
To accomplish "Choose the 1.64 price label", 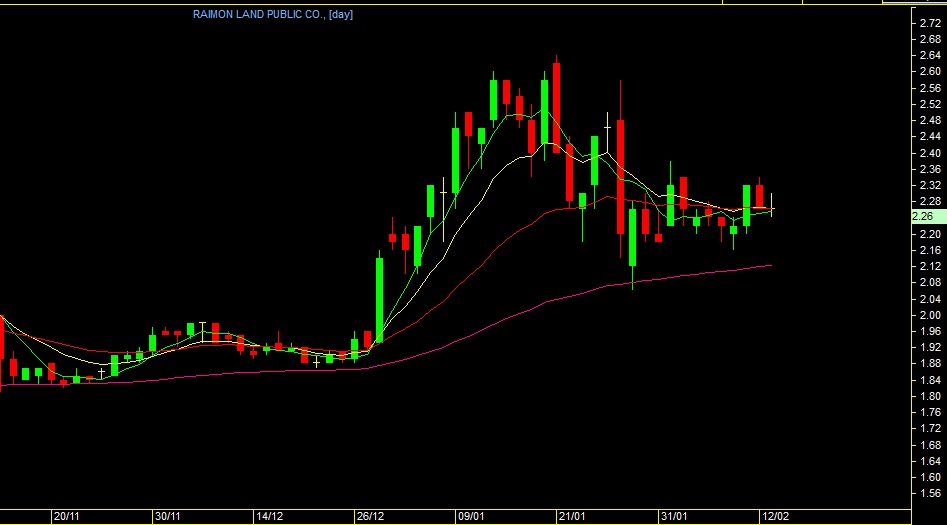I will (x=929, y=461).
